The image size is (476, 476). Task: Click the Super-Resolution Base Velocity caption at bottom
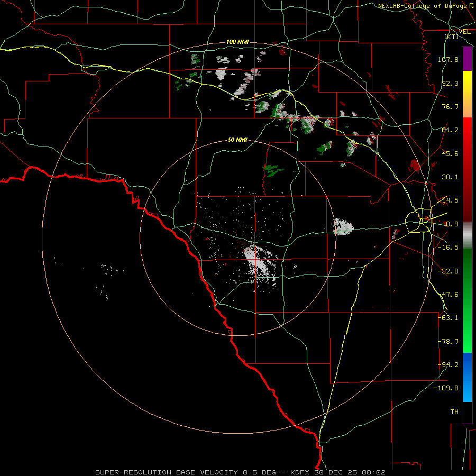click(241, 472)
